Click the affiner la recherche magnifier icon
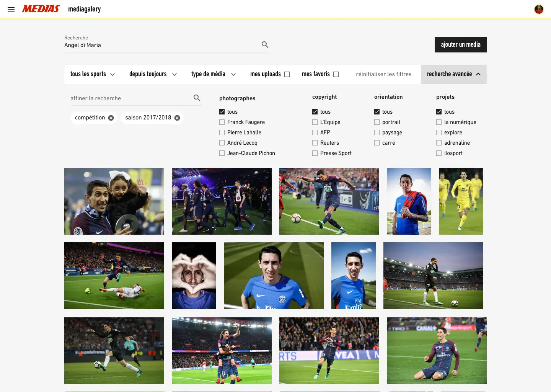551x392 pixels. (197, 98)
